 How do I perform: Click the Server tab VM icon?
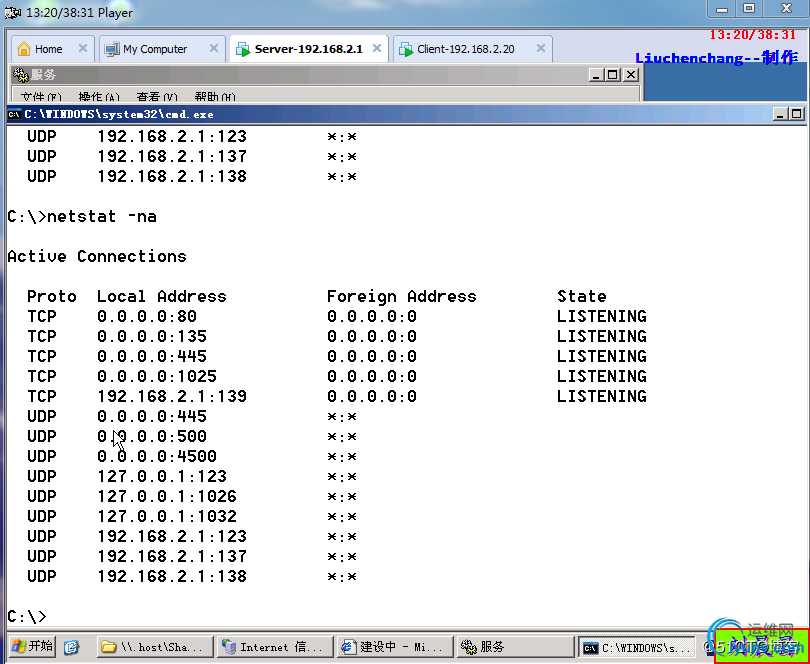[243, 50]
